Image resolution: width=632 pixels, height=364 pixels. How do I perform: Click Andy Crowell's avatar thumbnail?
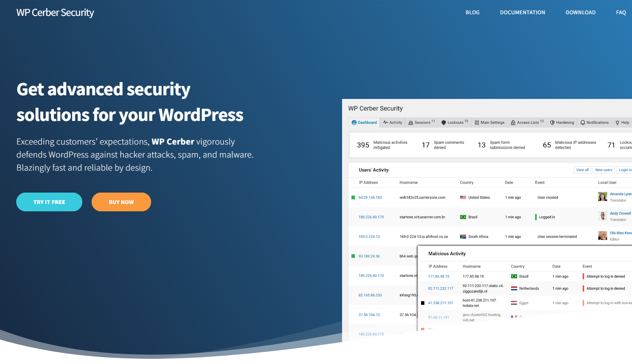point(603,216)
